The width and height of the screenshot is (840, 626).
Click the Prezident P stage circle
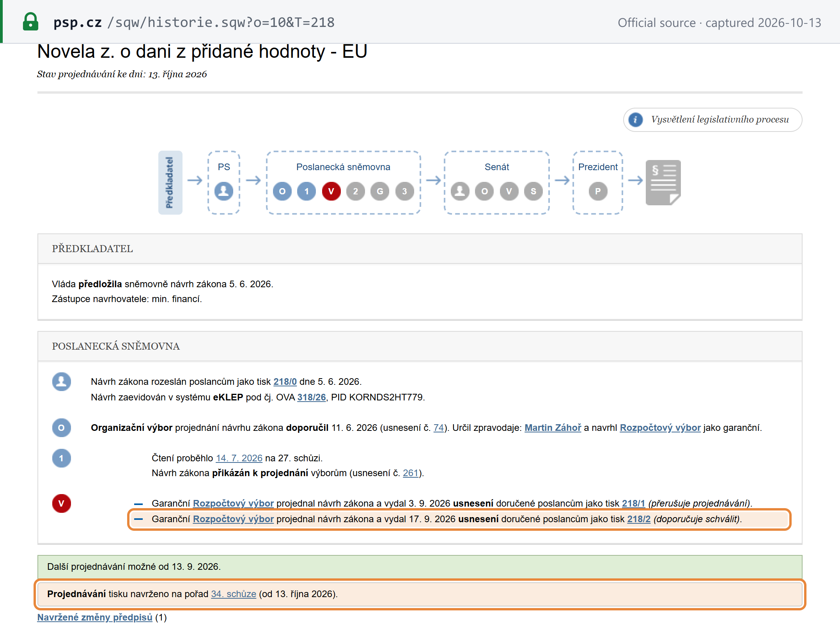coord(598,191)
